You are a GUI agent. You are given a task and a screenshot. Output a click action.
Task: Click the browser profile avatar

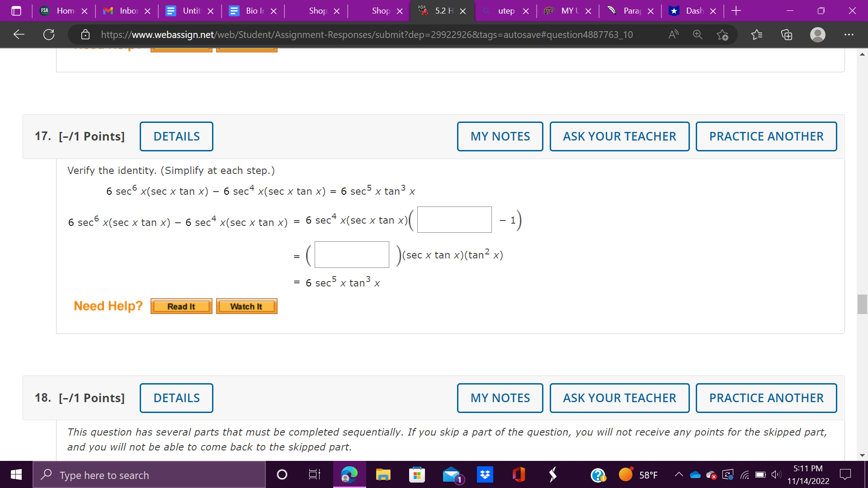pyautogui.click(x=817, y=34)
